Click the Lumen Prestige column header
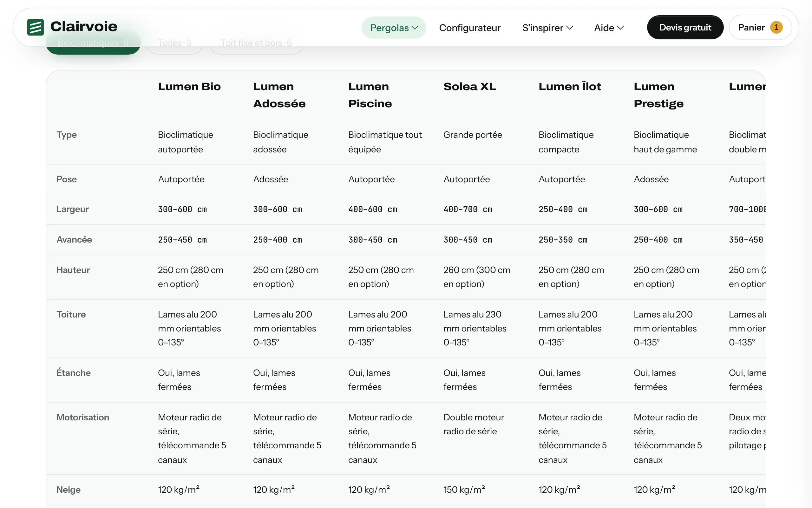The image size is (812, 508). 658,95
